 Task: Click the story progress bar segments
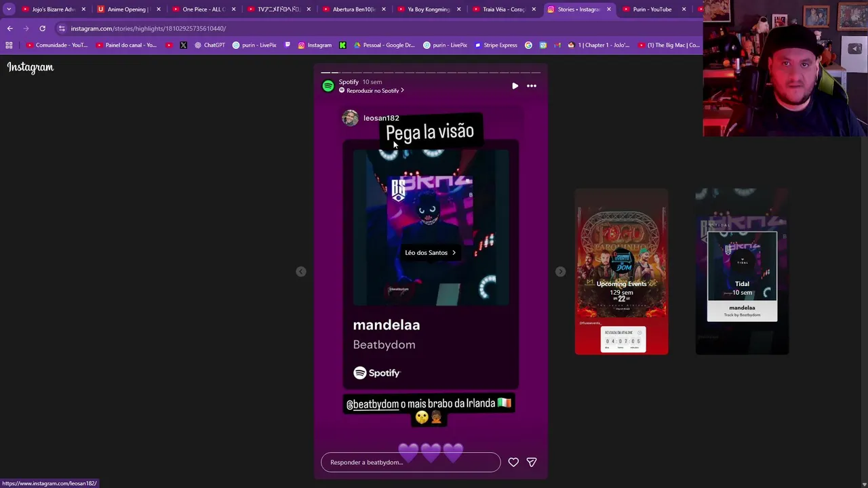(x=431, y=72)
